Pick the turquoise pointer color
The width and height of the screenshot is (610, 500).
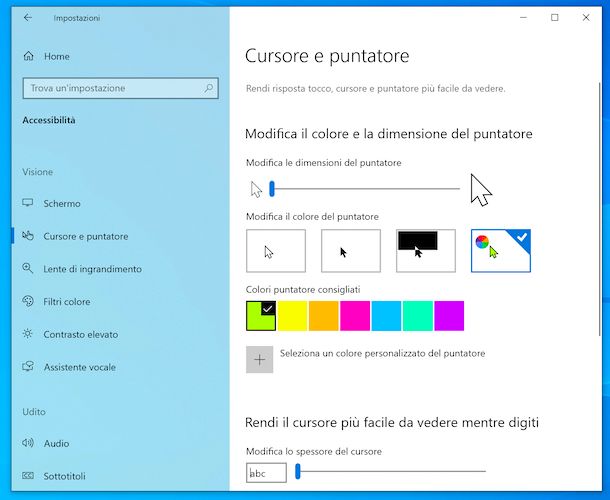(418, 316)
